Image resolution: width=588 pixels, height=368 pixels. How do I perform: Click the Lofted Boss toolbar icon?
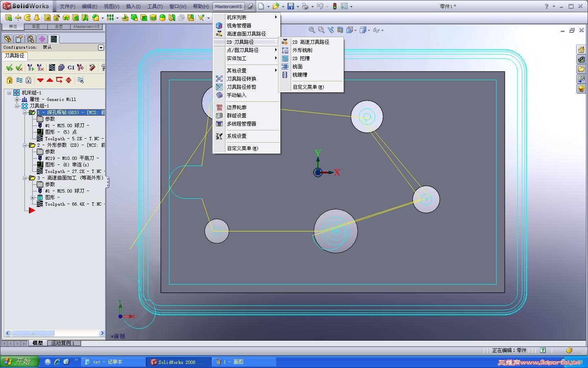tap(37, 18)
